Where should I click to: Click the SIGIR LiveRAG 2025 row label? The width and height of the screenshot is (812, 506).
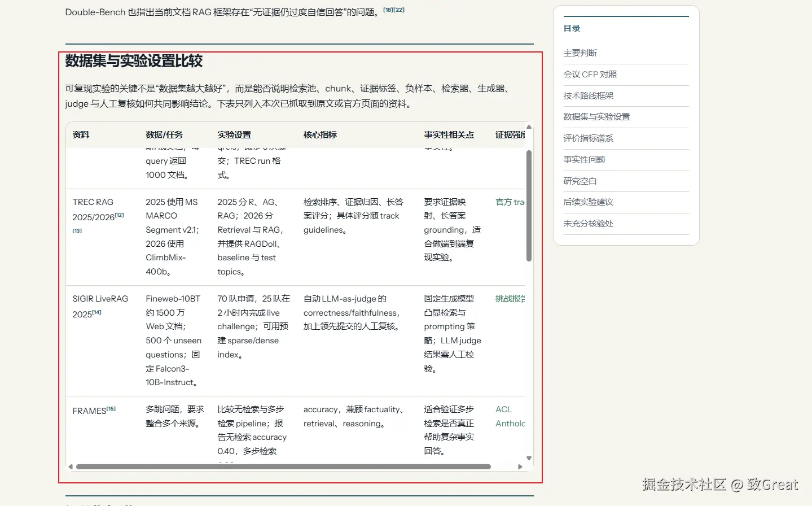tap(100, 306)
